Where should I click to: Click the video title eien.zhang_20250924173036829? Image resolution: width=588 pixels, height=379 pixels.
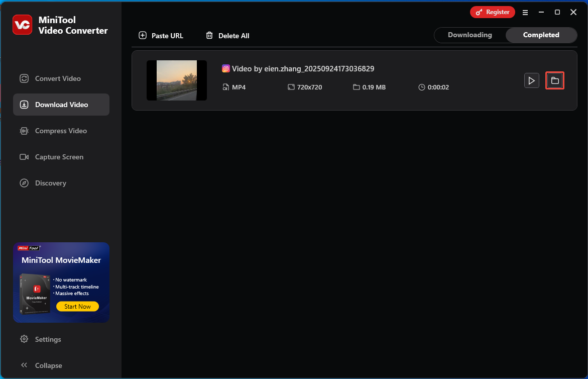(303, 69)
